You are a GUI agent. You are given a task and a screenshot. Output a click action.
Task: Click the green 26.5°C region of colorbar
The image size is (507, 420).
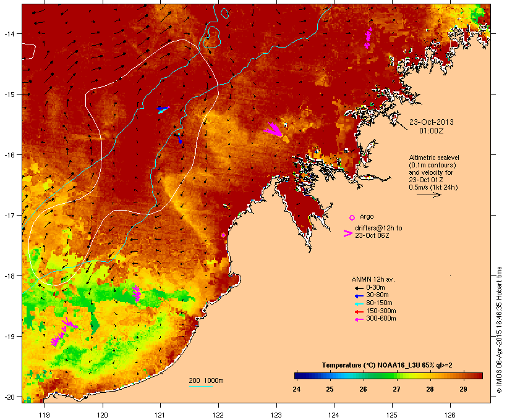pos(380,376)
